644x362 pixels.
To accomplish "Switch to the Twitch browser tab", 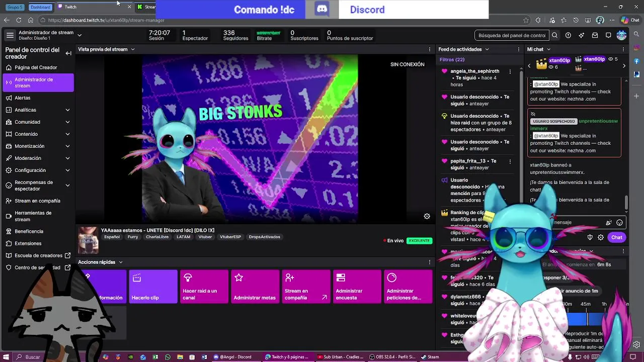I will 94,7.
